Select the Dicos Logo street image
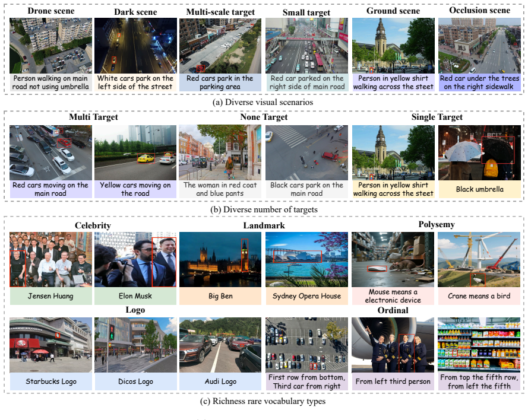Viewport: 528px width, 420px height. click(135, 345)
